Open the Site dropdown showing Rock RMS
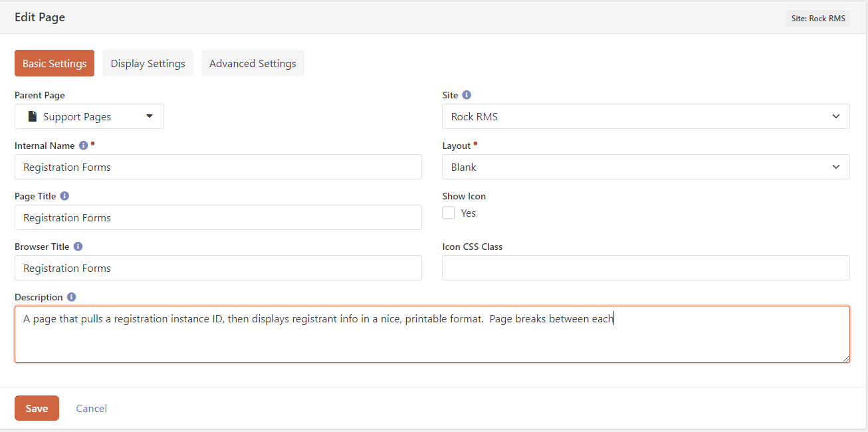This screenshot has height=432, width=868. [645, 116]
